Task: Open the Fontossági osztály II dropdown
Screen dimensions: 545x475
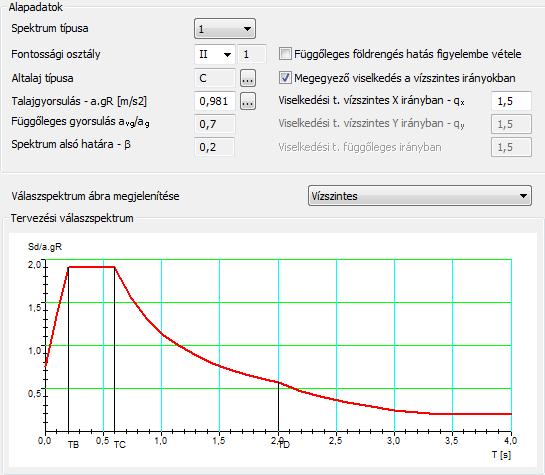Action: pyautogui.click(x=215, y=55)
